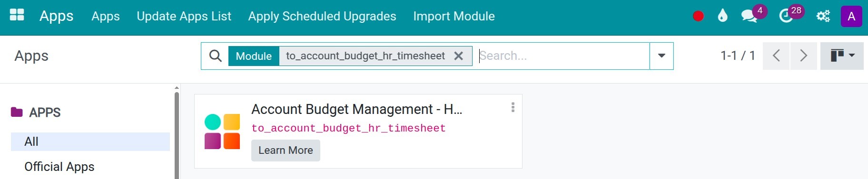Open the debug tools gear icon
Image resolution: width=868 pixels, height=179 pixels.
(x=823, y=17)
